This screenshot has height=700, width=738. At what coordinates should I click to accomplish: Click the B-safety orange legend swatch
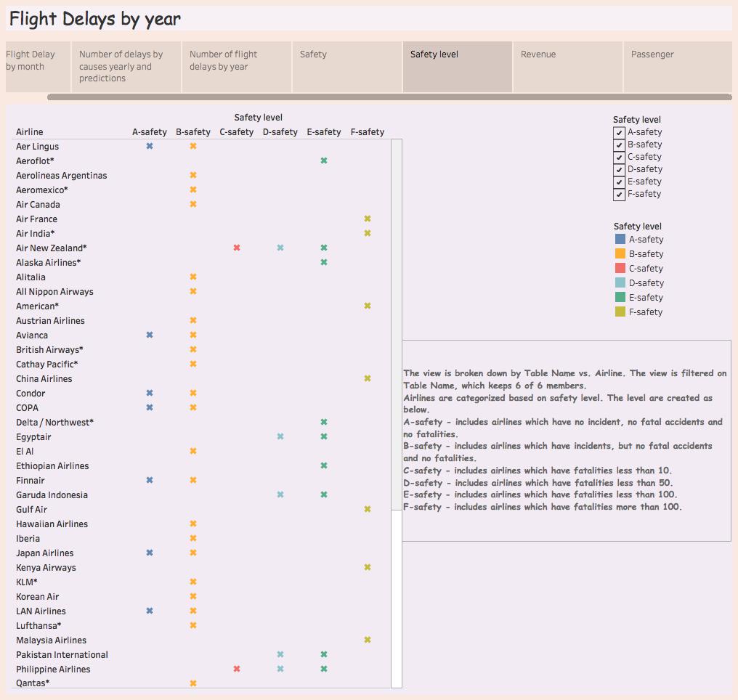click(620, 254)
